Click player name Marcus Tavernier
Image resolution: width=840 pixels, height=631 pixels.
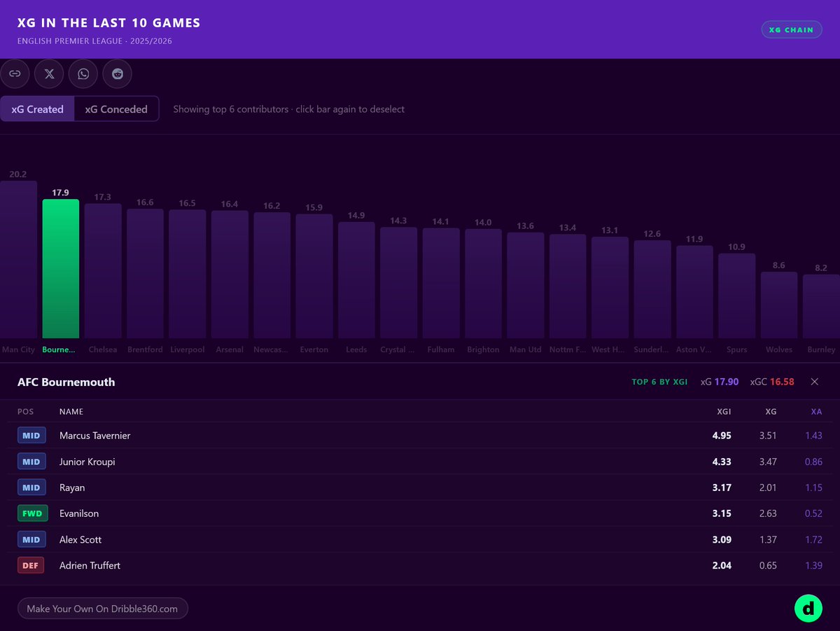95,436
